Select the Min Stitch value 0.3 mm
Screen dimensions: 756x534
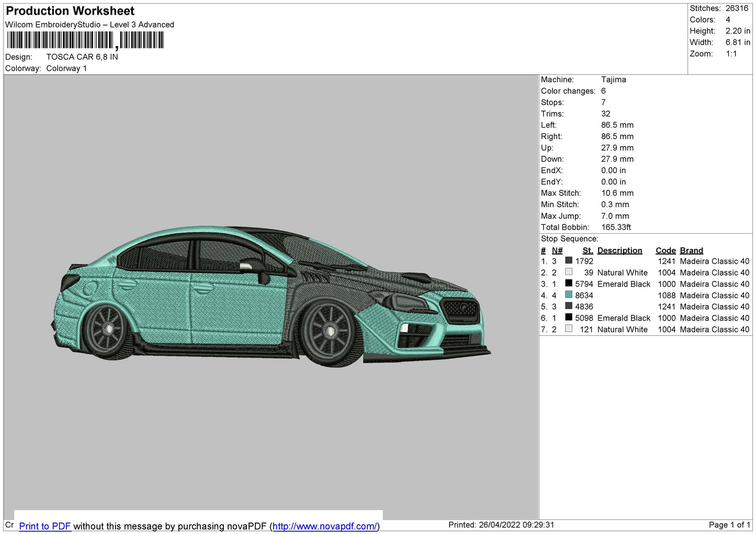(x=615, y=204)
